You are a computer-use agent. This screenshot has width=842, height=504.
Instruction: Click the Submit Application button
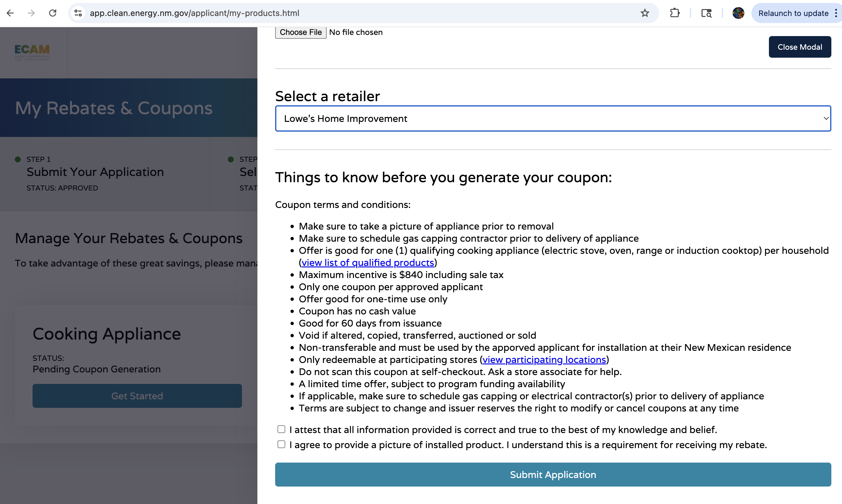(553, 474)
